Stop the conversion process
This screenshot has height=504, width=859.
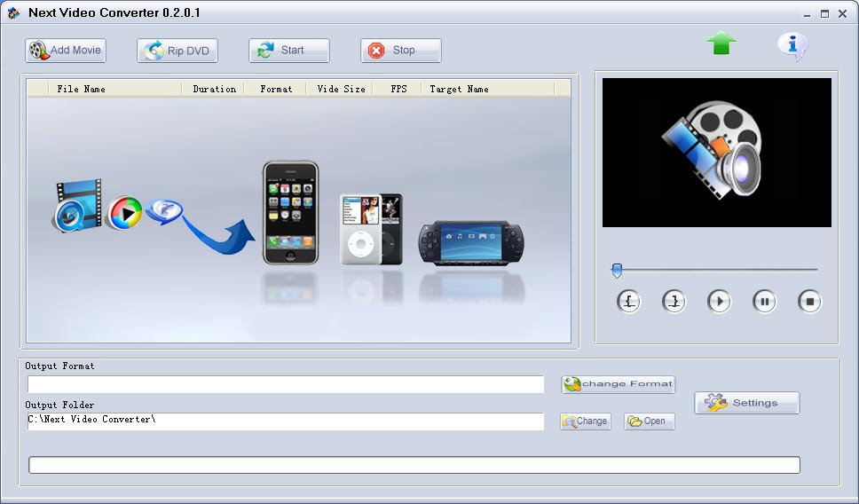(401, 51)
